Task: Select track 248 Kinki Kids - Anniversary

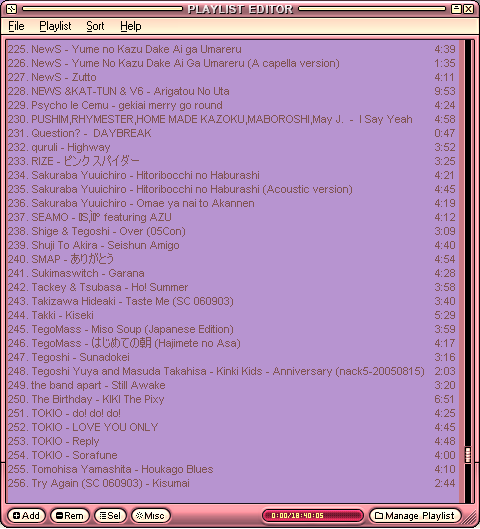Action: pos(232,371)
